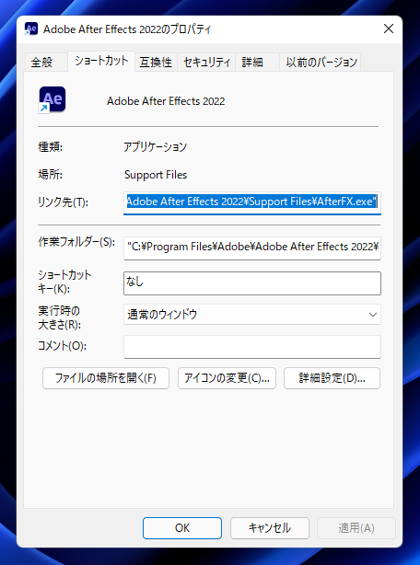Open the 実行時の大きさ dropdown

[x=252, y=315]
